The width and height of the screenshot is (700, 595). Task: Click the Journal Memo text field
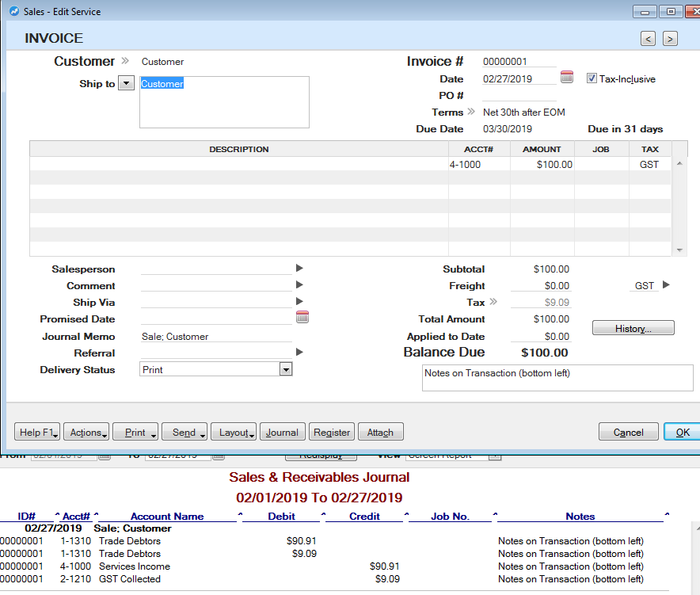[215, 337]
